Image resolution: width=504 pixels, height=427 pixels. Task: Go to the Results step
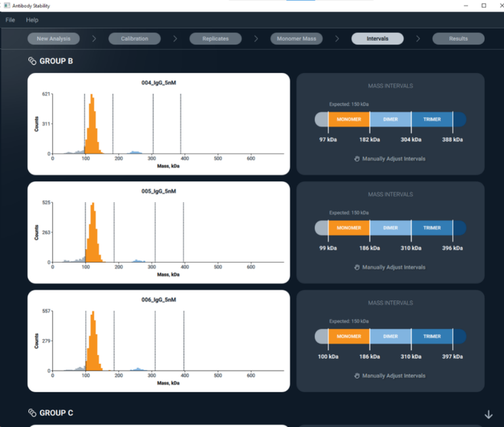(x=458, y=39)
